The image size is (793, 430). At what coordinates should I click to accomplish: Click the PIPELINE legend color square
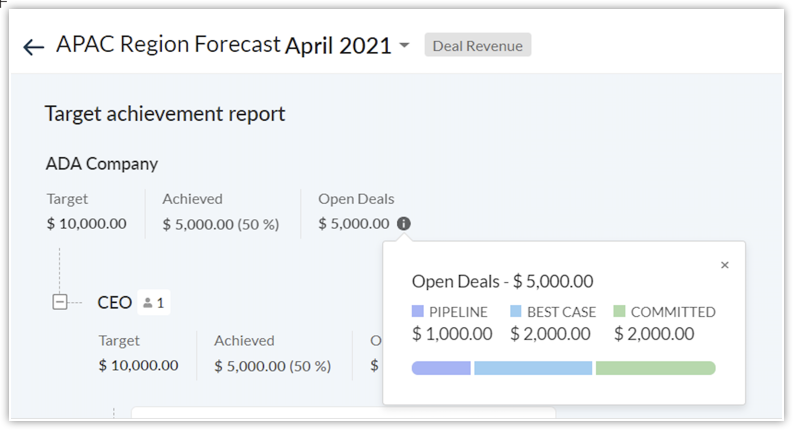point(418,312)
